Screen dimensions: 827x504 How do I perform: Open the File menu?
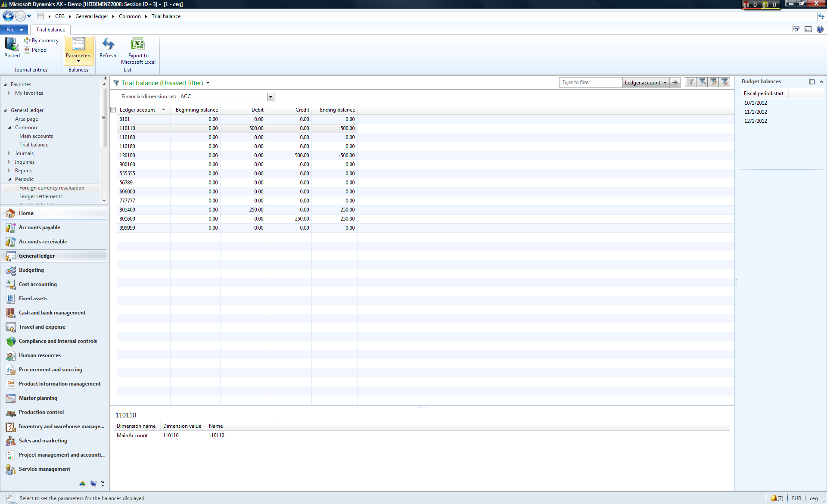14,30
